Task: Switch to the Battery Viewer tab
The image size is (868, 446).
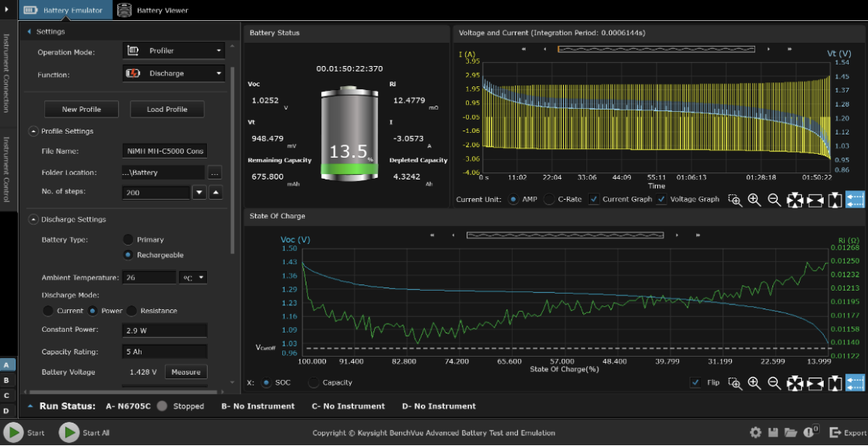Action: pos(153,11)
